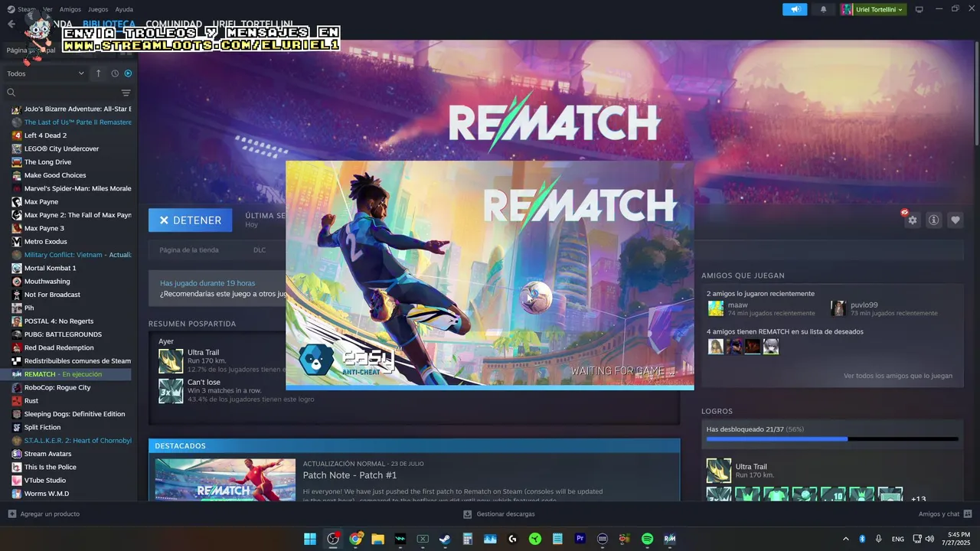Open the Patch Note news thumbnail

pos(225,480)
